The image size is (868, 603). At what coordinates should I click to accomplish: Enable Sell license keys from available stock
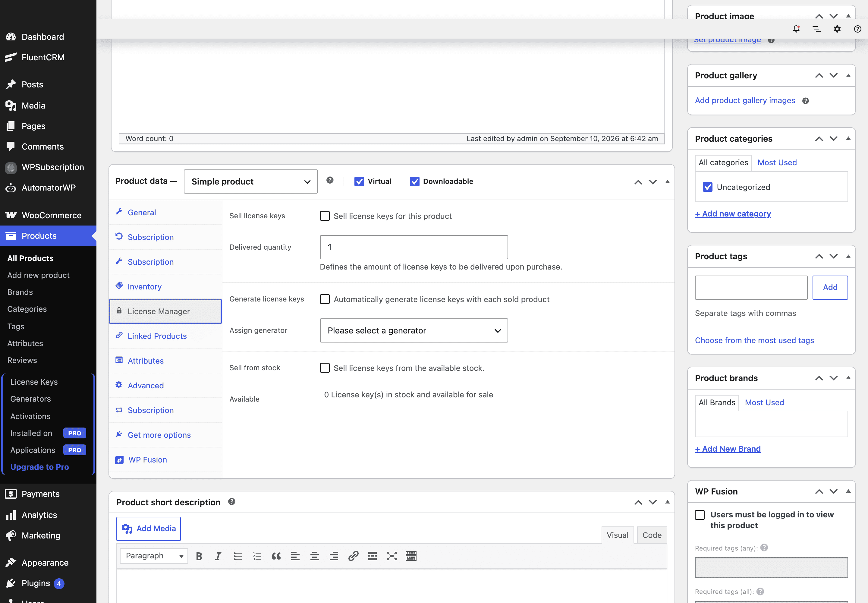pyautogui.click(x=325, y=368)
